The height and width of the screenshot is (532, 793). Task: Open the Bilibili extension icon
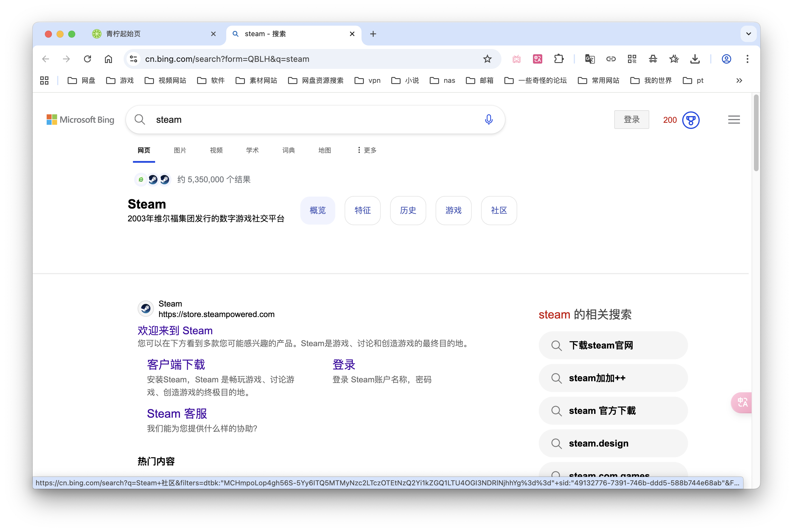click(x=516, y=59)
